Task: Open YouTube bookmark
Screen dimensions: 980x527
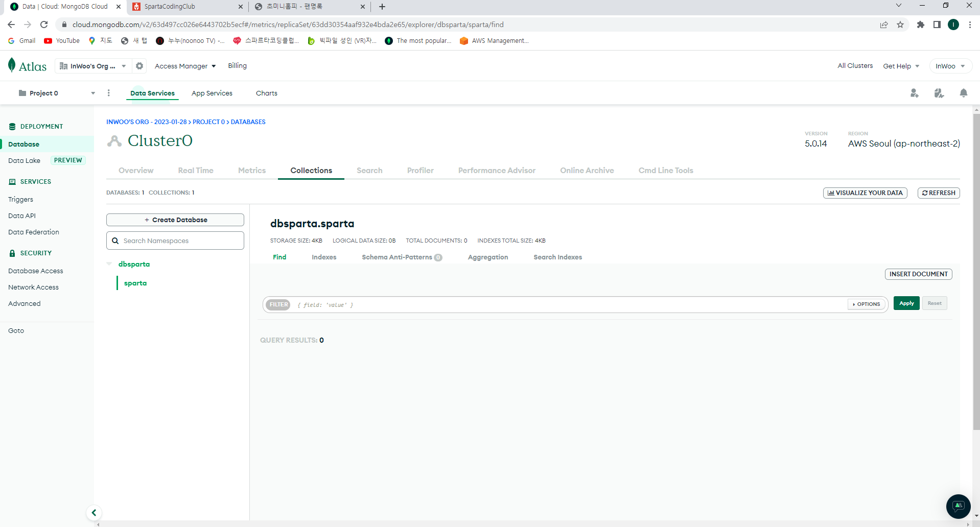Action: coord(62,41)
